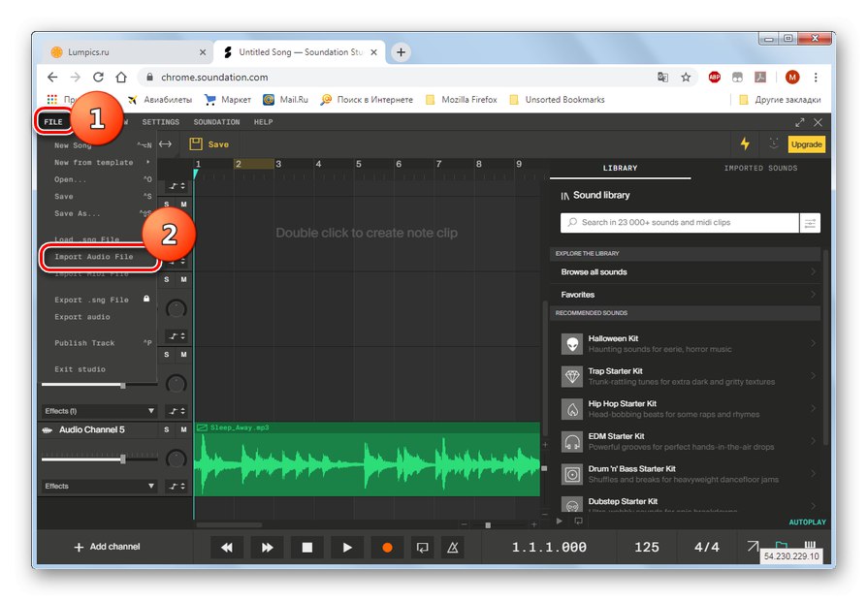This screenshot has height=601, width=868.
Task: Click the Save button label
Action: coord(218,144)
